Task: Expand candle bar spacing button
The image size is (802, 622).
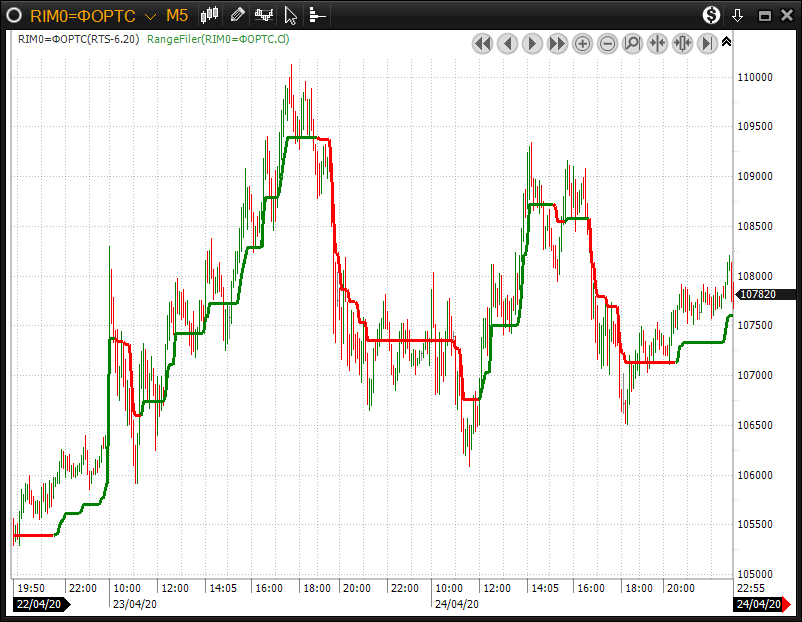Action: 683,43
